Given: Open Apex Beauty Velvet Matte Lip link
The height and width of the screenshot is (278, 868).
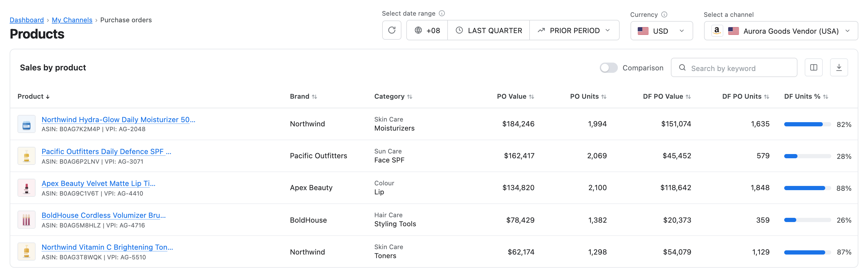Looking at the screenshot, I should 98,184.
